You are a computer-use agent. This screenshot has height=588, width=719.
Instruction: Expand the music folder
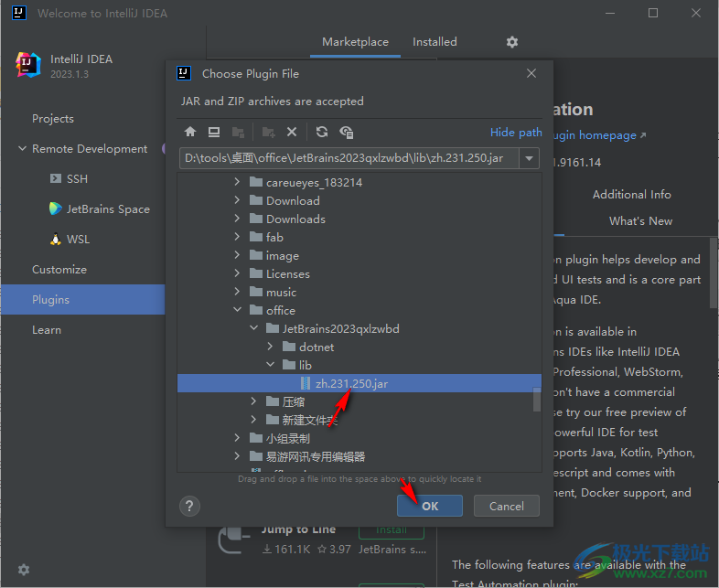pos(237,292)
